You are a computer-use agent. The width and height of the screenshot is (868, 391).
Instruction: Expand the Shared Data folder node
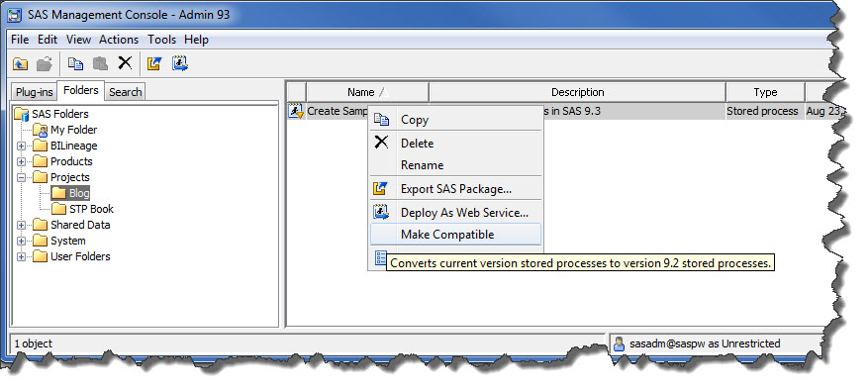(x=21, y=226)
